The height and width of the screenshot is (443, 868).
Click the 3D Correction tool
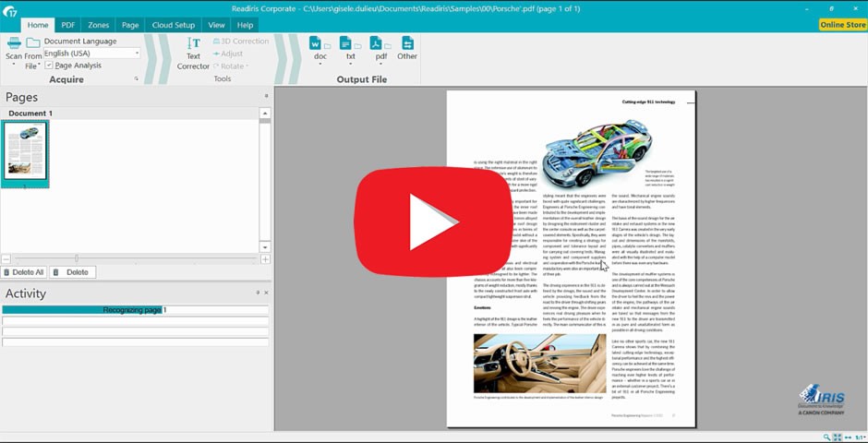[241, 41]
